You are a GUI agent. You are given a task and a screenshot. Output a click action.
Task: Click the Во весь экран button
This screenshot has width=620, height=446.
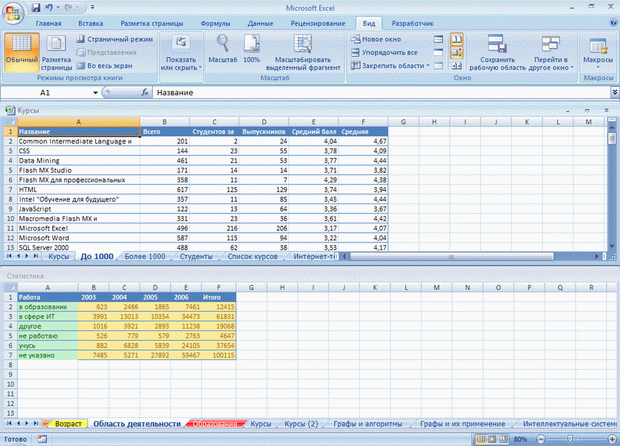pyautogui.click(x=112, y=65)
